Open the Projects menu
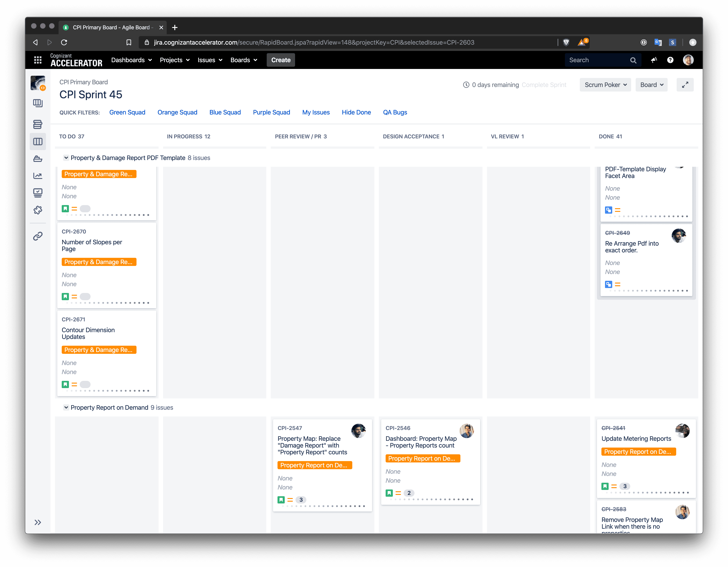The width and height of the screenshot is (728, 567). point(174,60)
